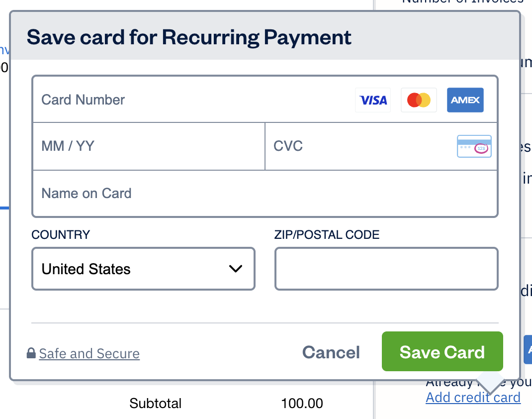Click the Mastercard icon
The image size is (532, 419).
[x=418, y=100]
